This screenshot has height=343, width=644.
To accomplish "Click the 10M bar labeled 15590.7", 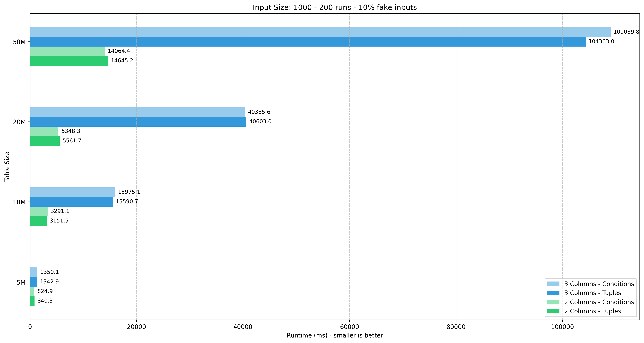I will (x=71, y=202).
